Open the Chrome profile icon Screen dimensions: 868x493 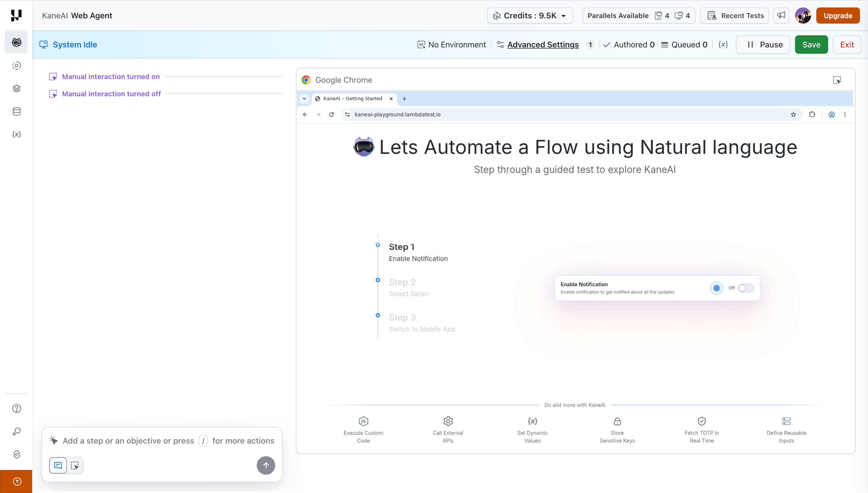[x=832, y=114]
